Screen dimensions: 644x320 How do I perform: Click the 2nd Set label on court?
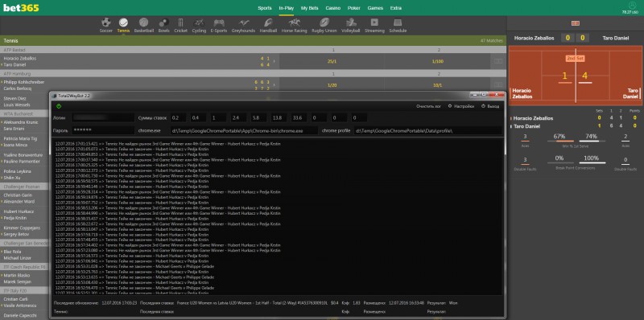coord(576,59)
